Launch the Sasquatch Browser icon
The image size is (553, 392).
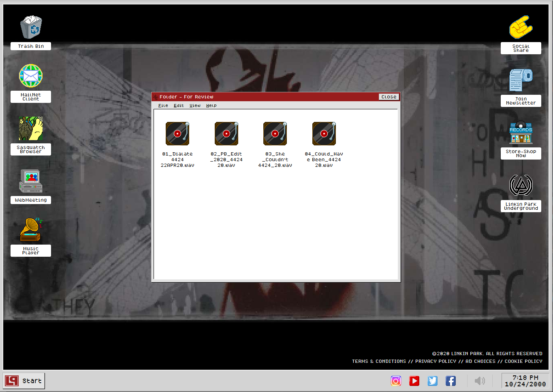[31, 128]
